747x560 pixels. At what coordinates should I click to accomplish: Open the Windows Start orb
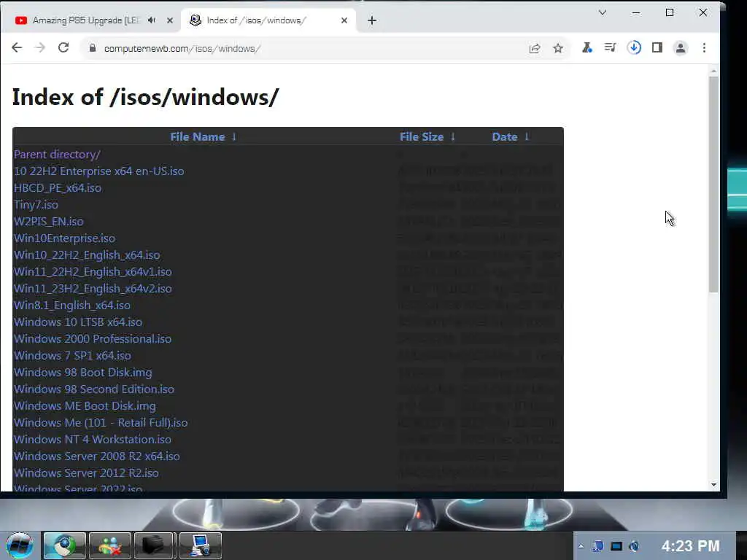tap(20, 545)
